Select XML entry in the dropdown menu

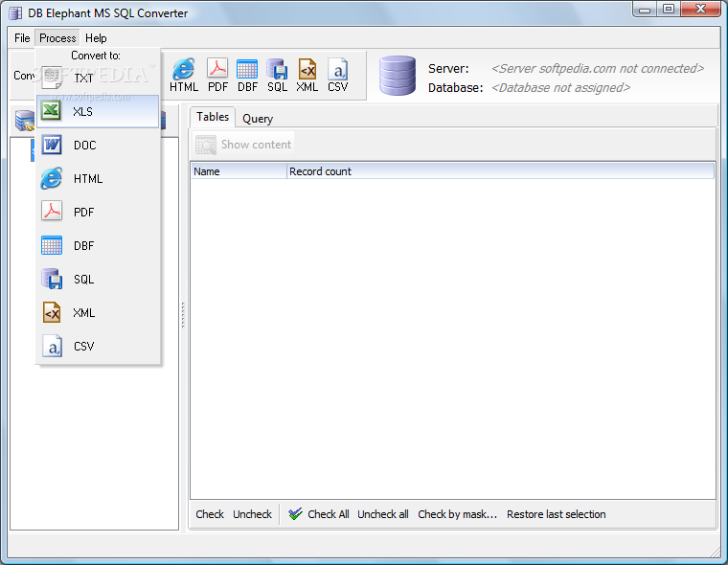(x=98, y=312)
